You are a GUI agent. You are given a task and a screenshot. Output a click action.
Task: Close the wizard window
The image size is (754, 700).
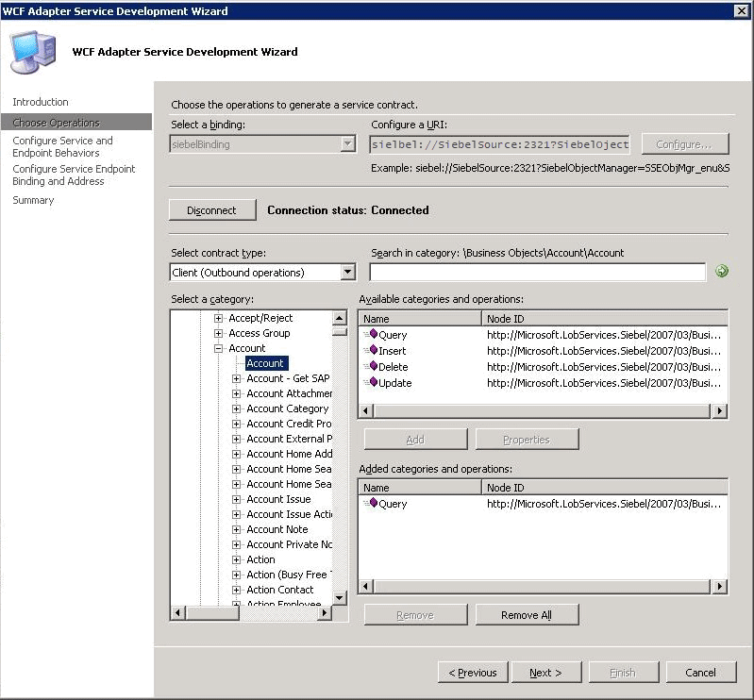[742, 10]
